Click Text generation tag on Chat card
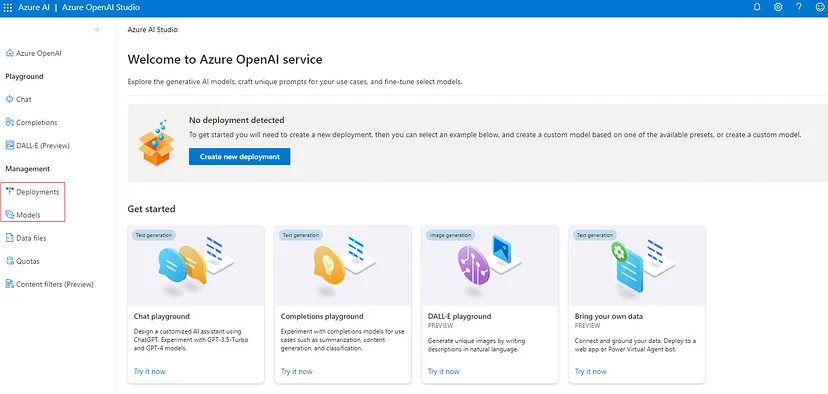 pos(153,235)
